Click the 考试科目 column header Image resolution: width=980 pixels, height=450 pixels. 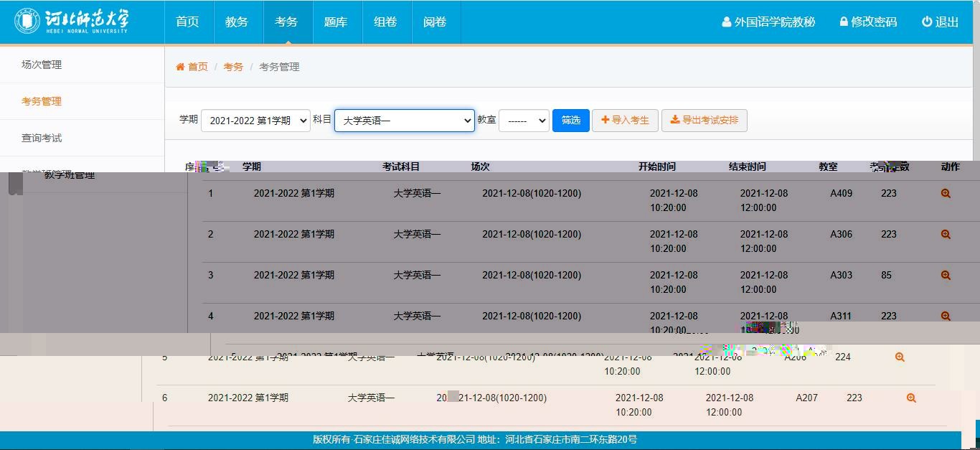tap(401, 167)
